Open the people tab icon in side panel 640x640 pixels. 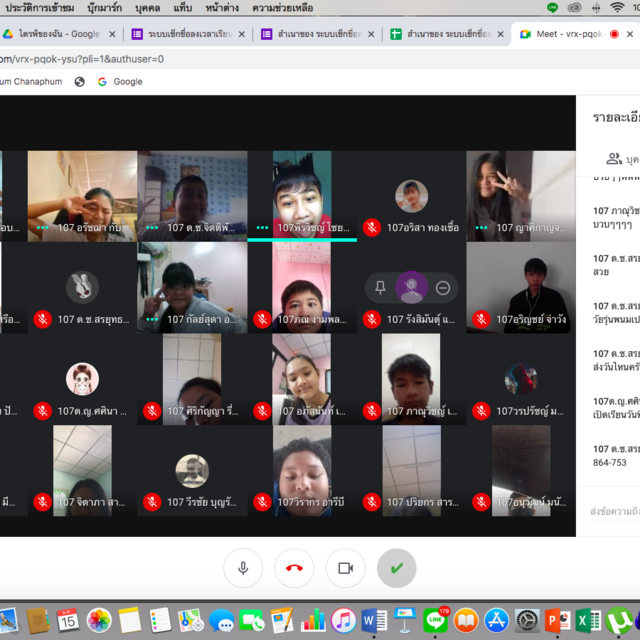[614, 159]
